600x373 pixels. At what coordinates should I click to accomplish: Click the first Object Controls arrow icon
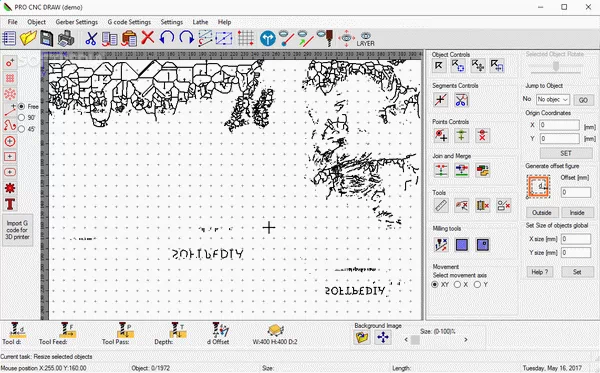[x=439, y=66]
